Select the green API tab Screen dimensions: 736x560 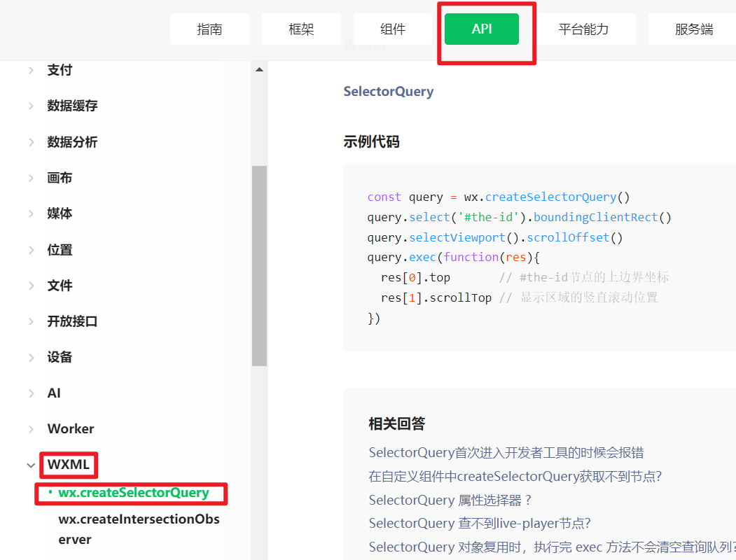pyautogui.click(x=482, y=29)
